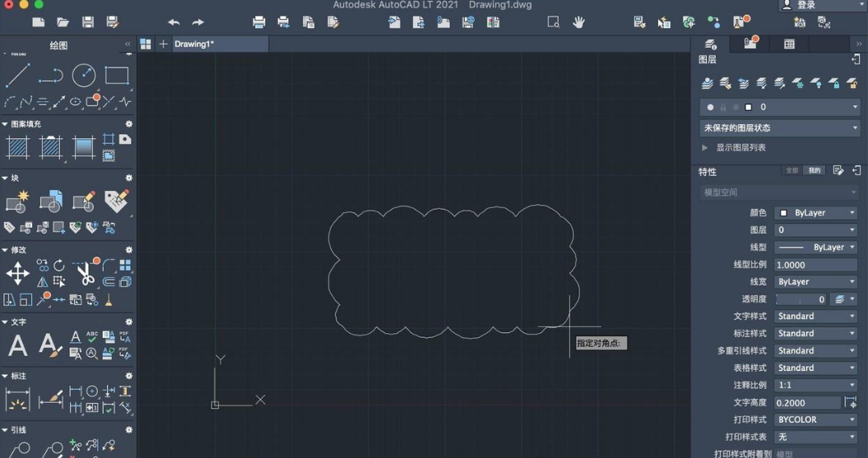
Task: Click the Layer Lock icon
Action: coord(833,83)
